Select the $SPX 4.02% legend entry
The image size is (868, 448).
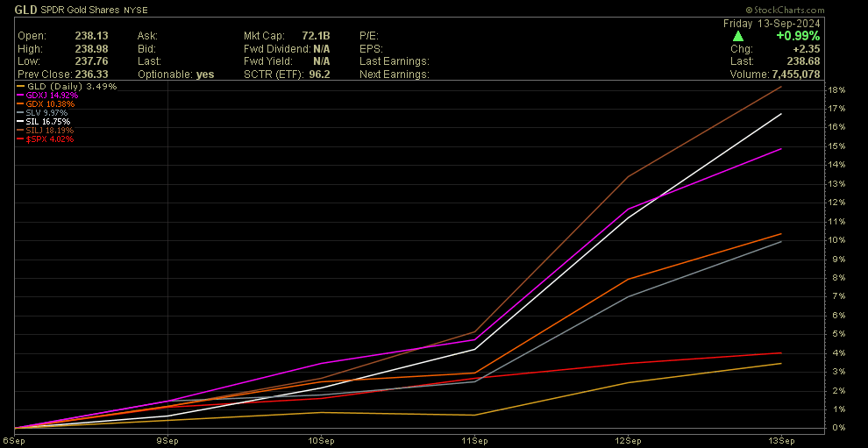point(46,139)
